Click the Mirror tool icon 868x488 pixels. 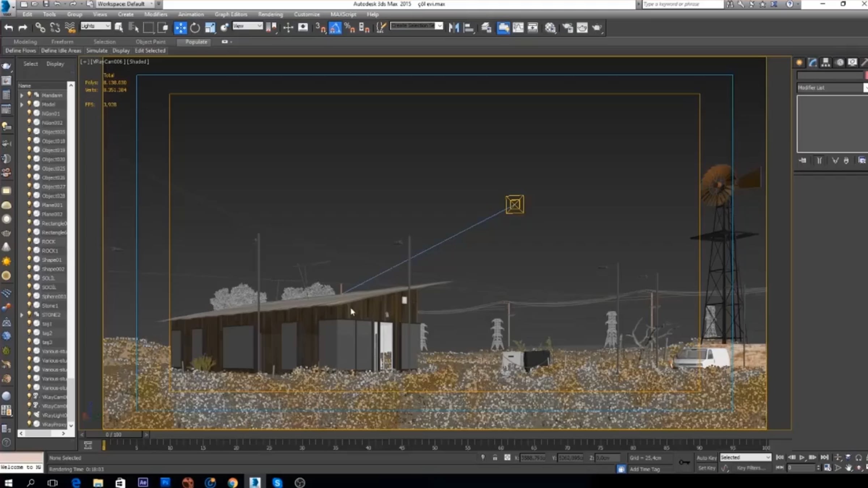(454, 27)
